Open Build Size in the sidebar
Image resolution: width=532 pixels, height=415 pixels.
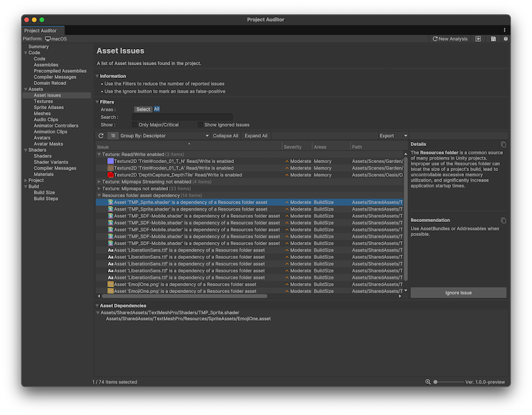coord(44,192)
